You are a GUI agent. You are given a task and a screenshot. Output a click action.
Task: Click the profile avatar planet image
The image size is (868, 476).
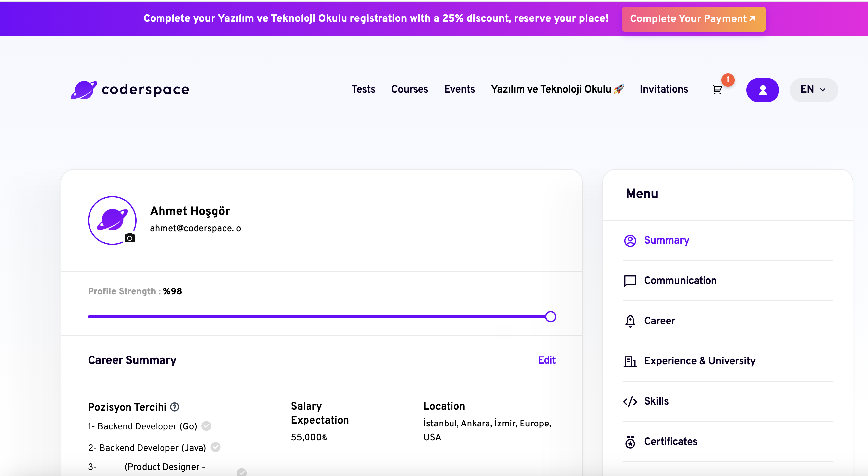click(x=112, y=220)
